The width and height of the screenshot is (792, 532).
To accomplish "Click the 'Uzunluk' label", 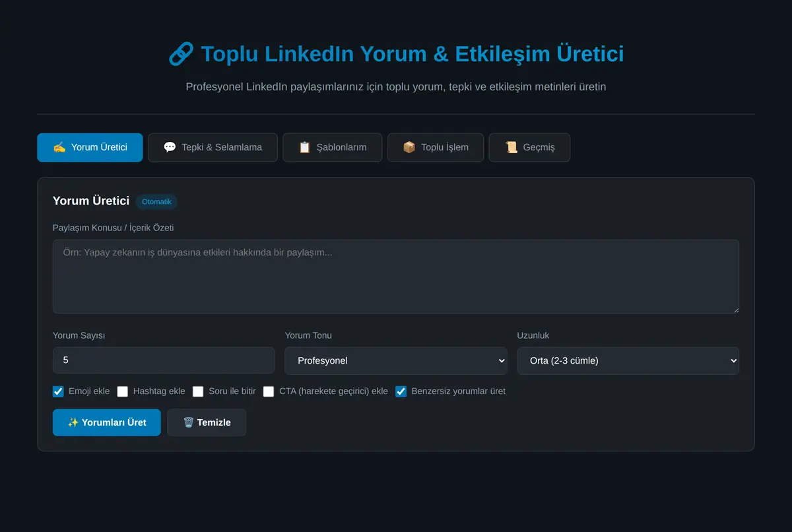I will pos(533,335).
